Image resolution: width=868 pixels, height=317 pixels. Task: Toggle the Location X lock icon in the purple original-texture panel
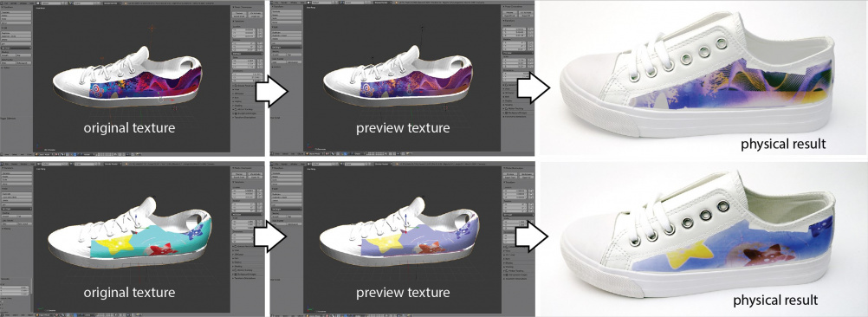tap(260, 29)
